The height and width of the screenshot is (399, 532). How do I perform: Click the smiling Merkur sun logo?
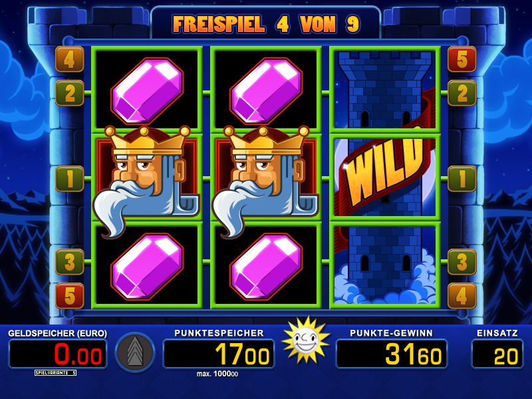(306, 340)
